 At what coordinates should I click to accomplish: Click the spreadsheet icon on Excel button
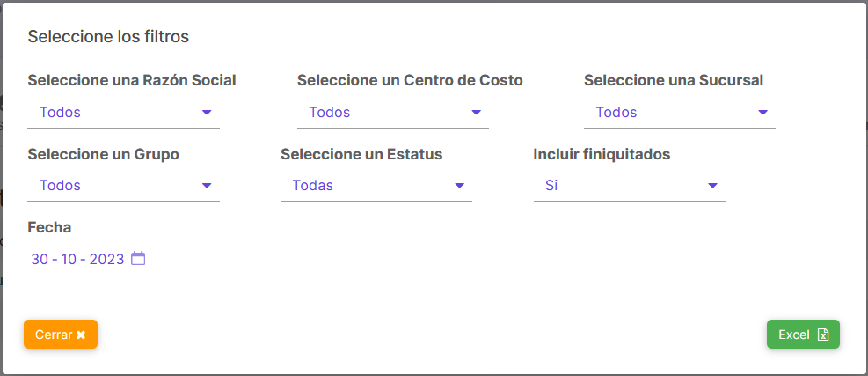[823, 335]
